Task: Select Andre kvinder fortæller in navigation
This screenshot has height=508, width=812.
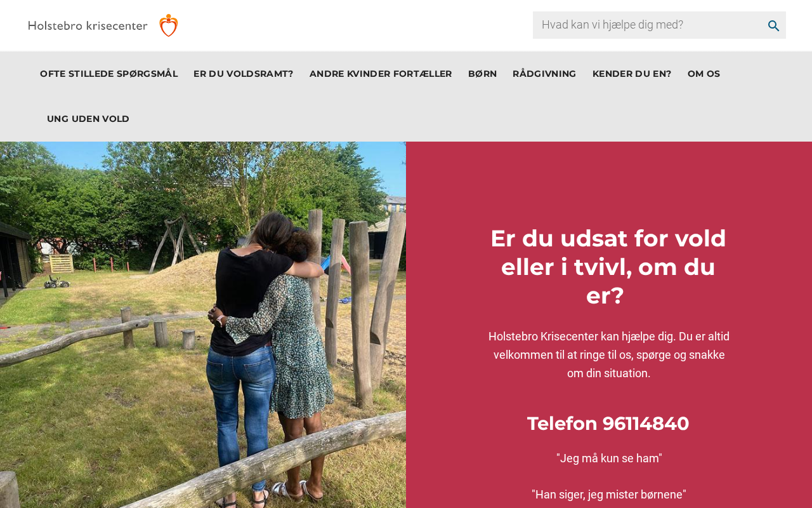Action: (381, 74)
